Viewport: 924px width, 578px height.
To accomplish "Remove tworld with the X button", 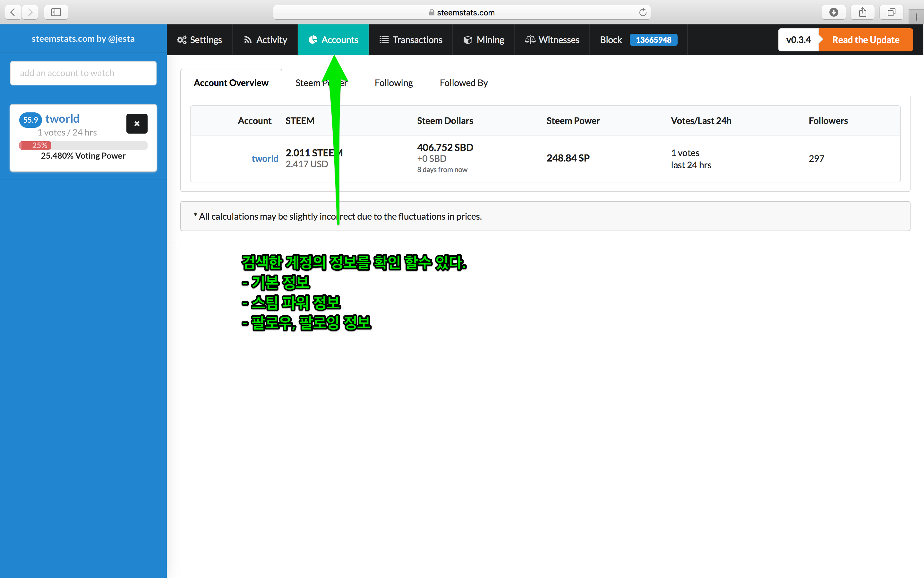I will (x=137, y=124).
